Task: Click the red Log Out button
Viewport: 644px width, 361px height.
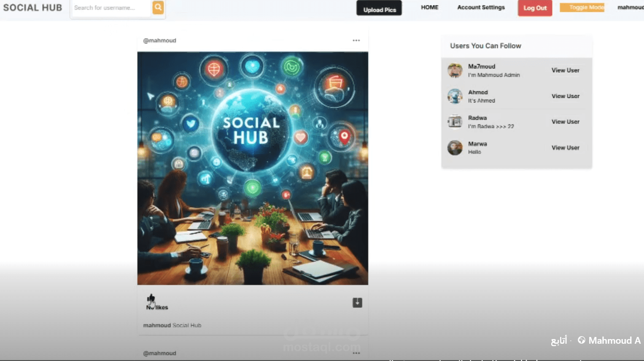Action: click(535, 8)
